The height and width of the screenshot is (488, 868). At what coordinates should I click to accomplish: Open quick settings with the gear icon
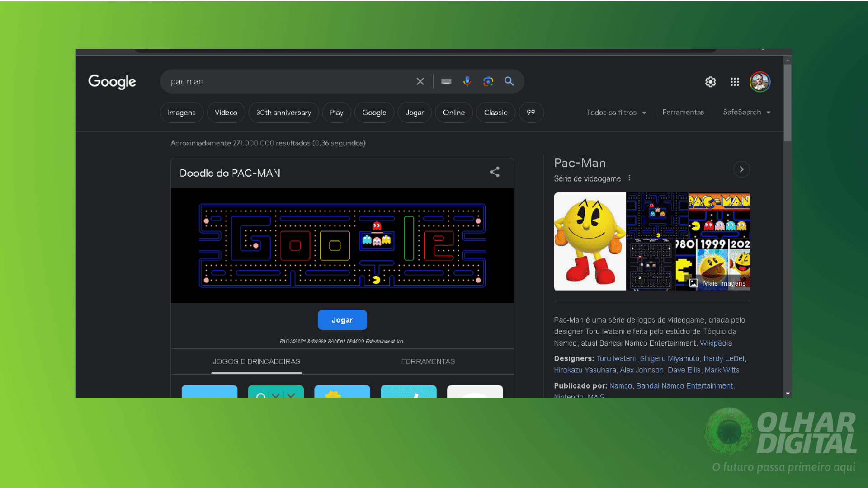[x=710, y=82]
